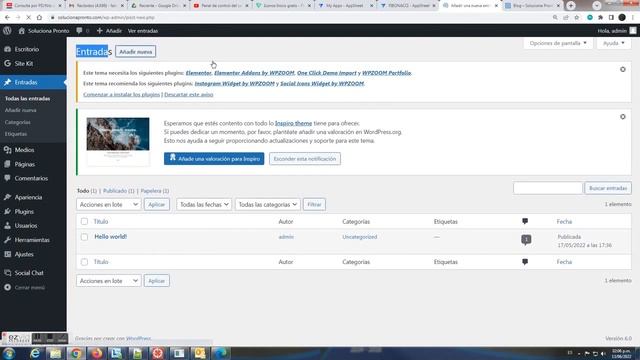Click Añade una valoración para Inspiro
Viewport: 640px width, 360px height.
click(214, 158)
